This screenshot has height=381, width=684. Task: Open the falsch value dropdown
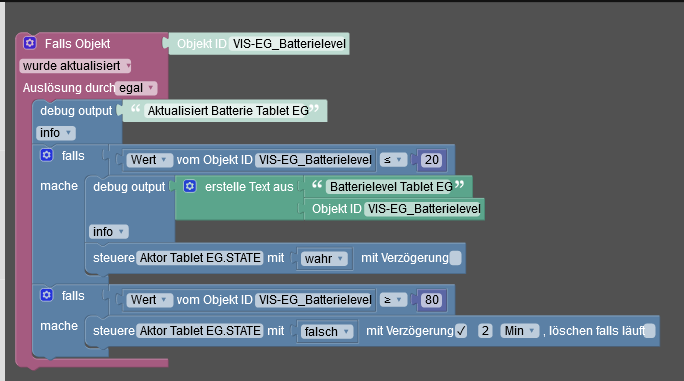point(327,332)
